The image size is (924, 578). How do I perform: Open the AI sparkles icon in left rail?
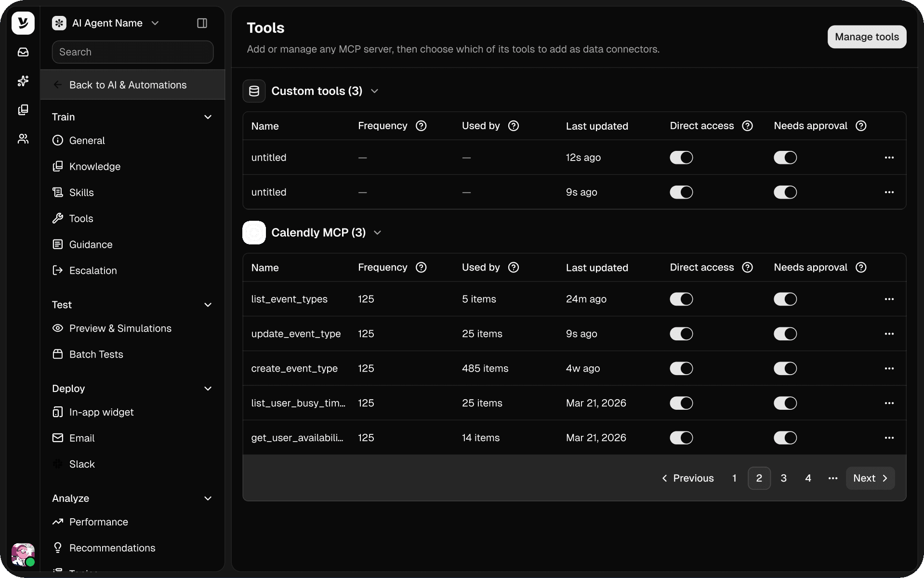(x=23, y=81)
